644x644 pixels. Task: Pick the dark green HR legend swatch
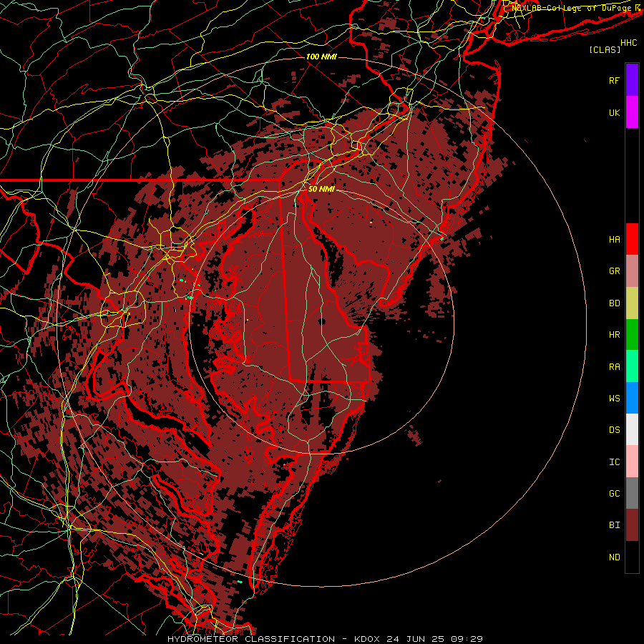click(x=632, y=335)
